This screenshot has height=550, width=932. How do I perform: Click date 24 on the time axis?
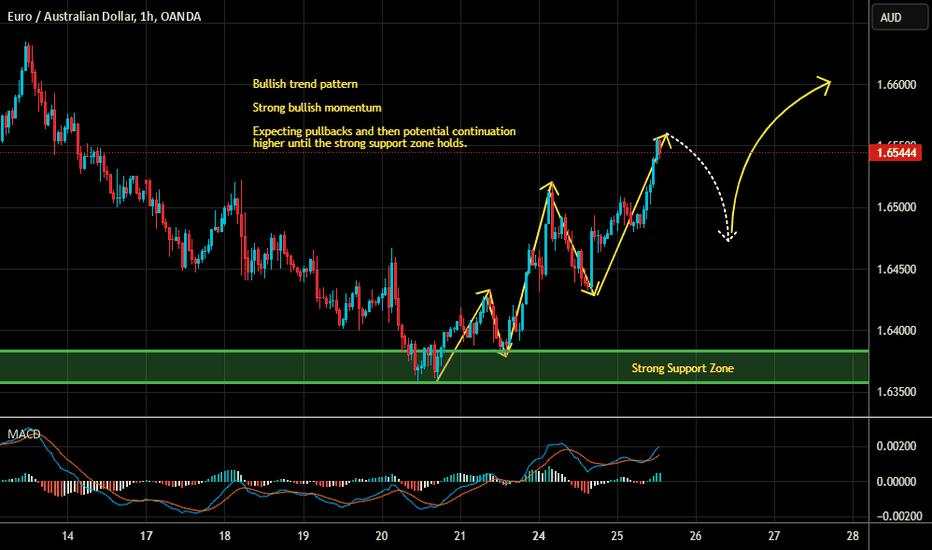click(x=539, y=536)
